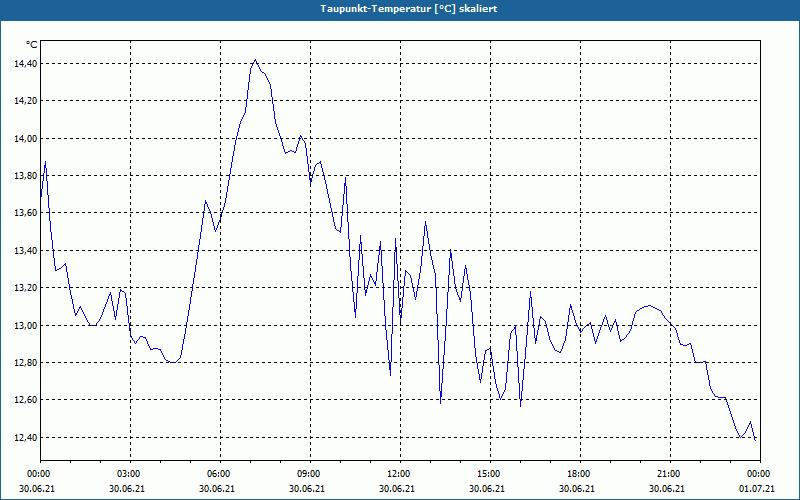
Task: Click the highest peak of the blue curve
Action: pos(256,60)
